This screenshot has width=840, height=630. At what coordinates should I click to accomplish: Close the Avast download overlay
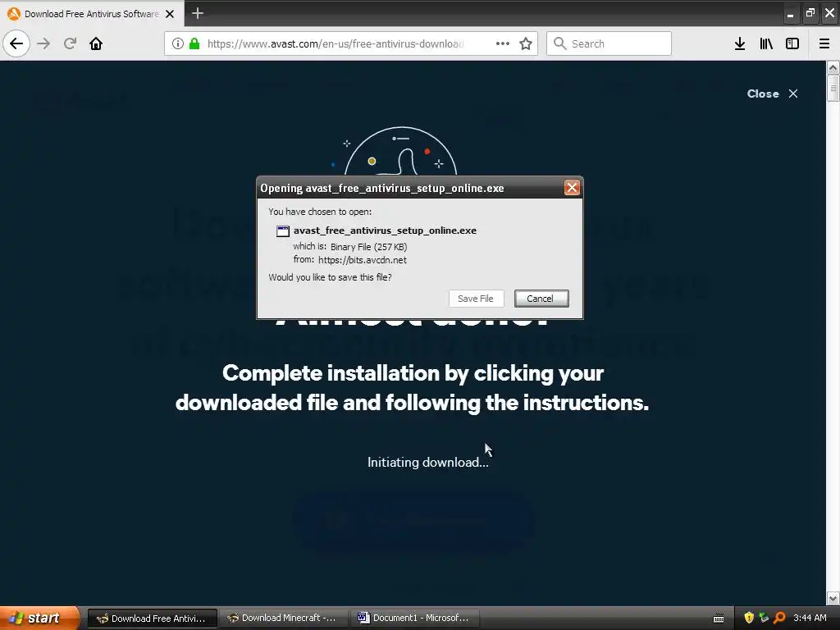[773, 94]
